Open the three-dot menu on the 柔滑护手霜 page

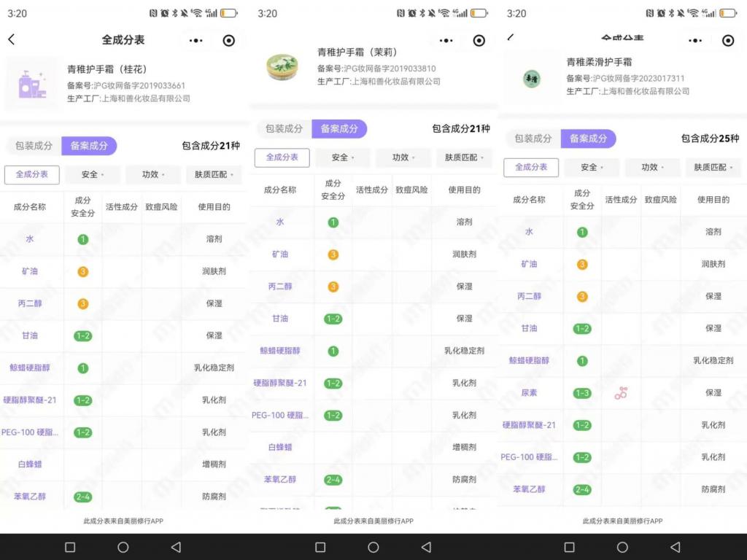point(695,41)
